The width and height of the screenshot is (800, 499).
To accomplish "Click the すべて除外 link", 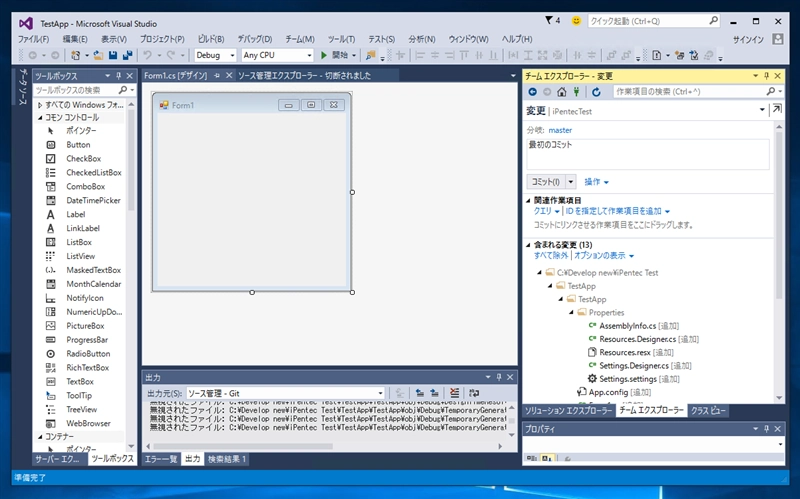I will (x=551, y=256).
